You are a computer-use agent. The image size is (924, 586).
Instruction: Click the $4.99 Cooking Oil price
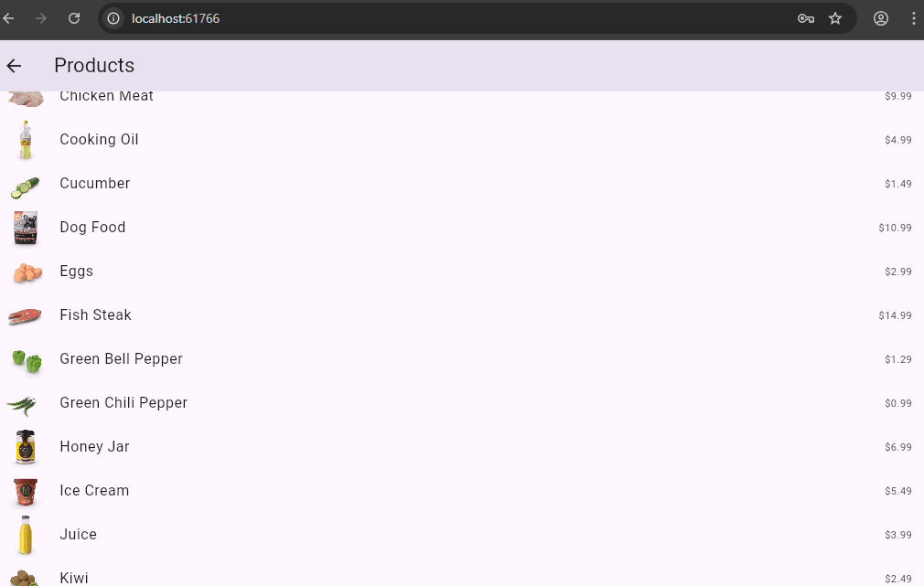coord(898,140)
